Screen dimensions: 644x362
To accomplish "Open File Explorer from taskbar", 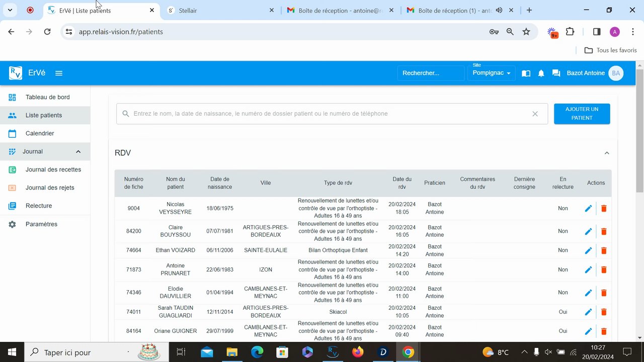I will (231, 352).
